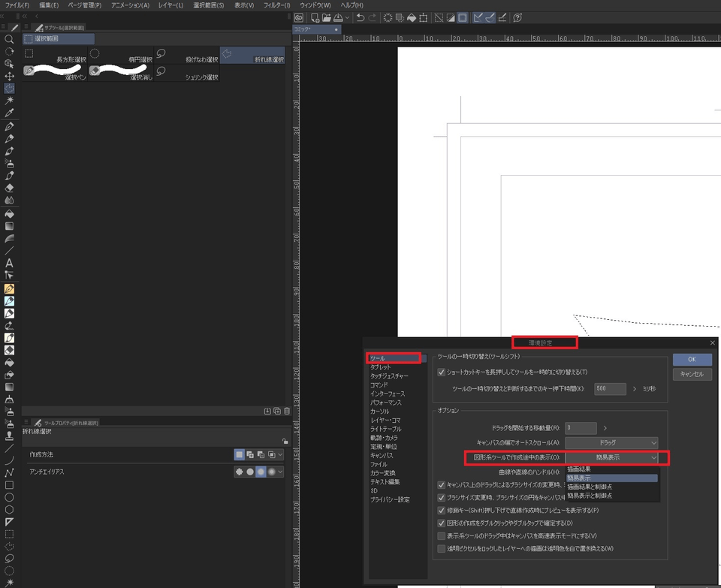Open the フィルター(F) menu
The height and width of the screenshot is (588, 721).
pyautogui.click(x=276, y=5)
